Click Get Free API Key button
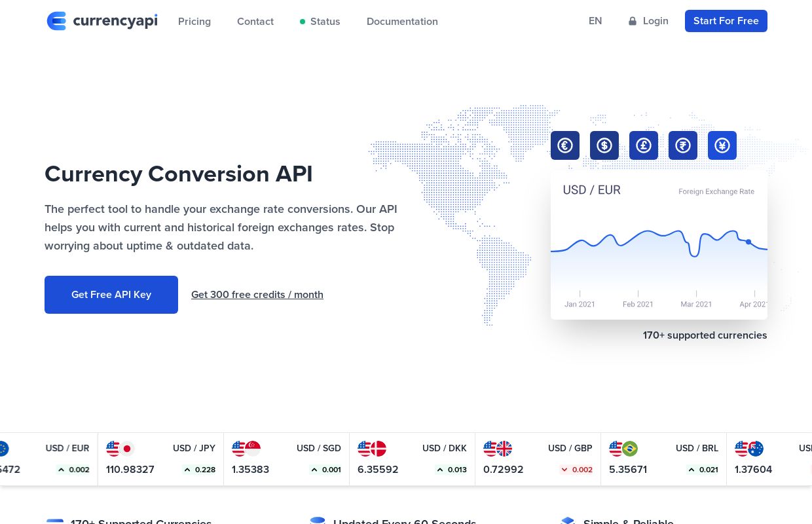The width and height of the screenshot is (812, 524). coord(111,295)
